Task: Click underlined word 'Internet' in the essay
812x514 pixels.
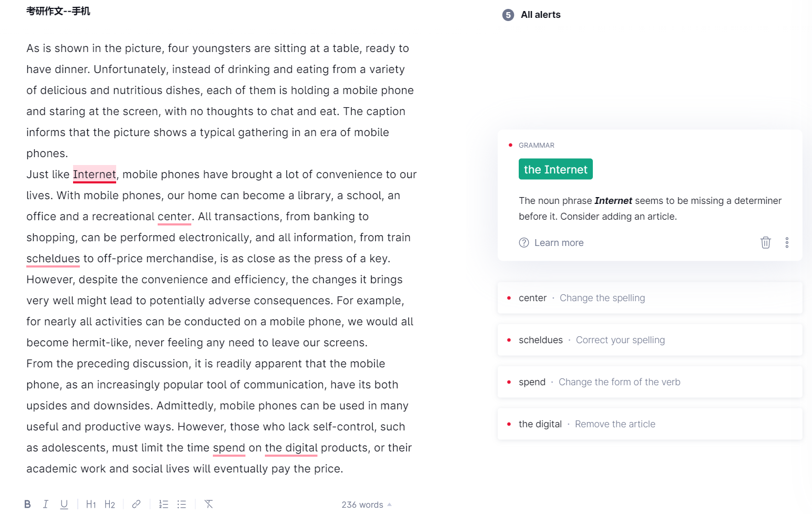Action: (x=94, y=174)
